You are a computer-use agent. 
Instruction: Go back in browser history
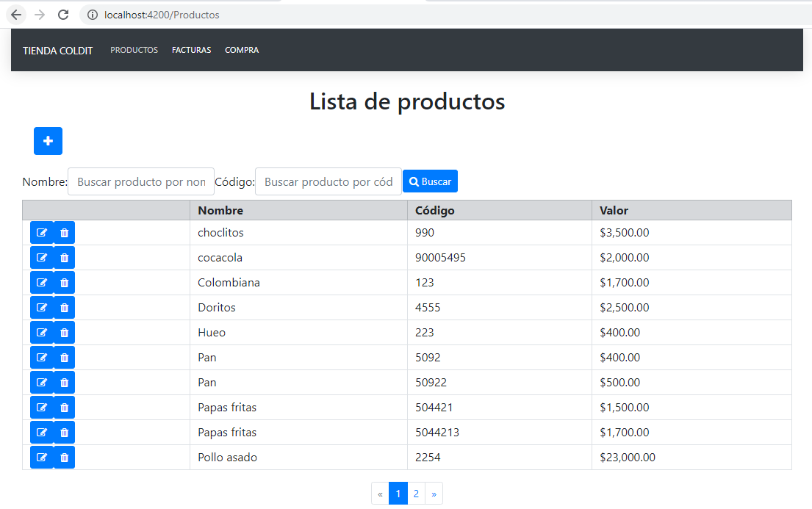(x=16, y=15)
